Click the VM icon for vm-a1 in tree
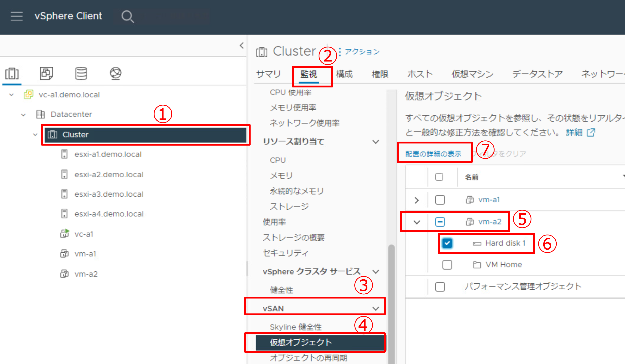625x364 pixels. (64, 254)
